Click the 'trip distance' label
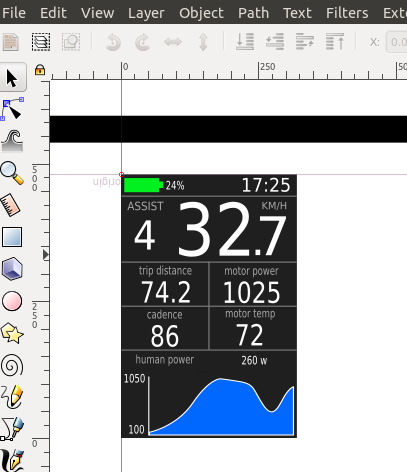Image resolution: width=407 pixels, height=472 pixels. pos(165,271)
